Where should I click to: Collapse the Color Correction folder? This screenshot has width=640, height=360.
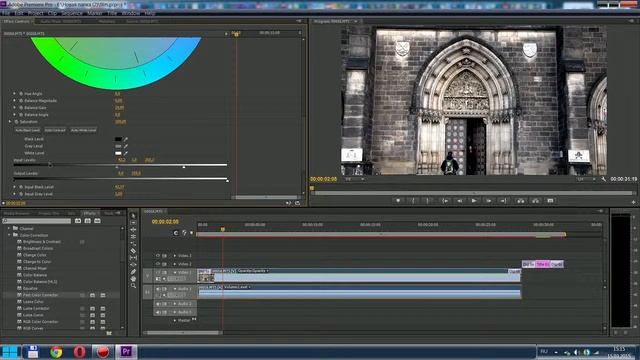pos(9,235)
